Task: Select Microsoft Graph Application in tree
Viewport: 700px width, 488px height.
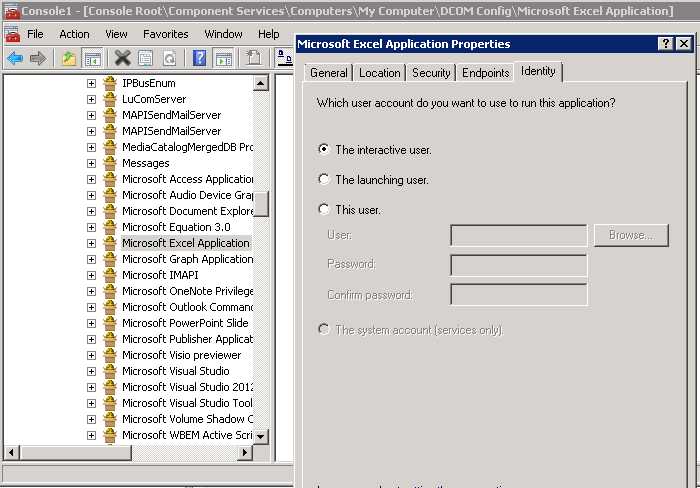Action: [x=187, y=259]
